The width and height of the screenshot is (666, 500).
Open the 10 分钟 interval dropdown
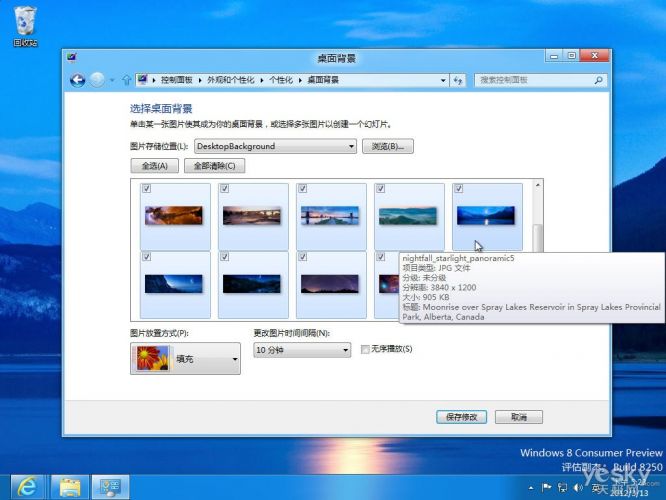click(302, 350)
